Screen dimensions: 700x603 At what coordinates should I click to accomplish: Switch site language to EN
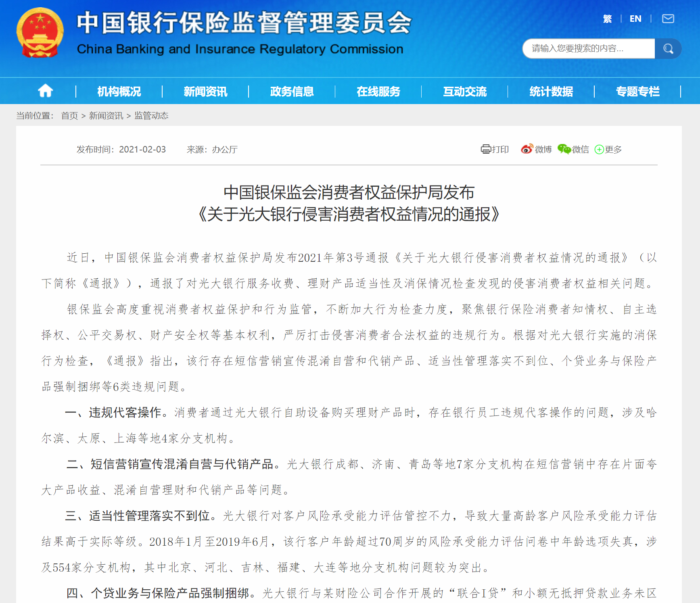point(635,19)
